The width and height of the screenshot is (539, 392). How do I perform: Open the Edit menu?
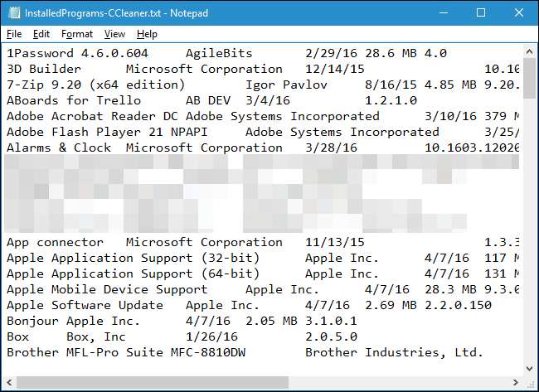tap(41, 34)
